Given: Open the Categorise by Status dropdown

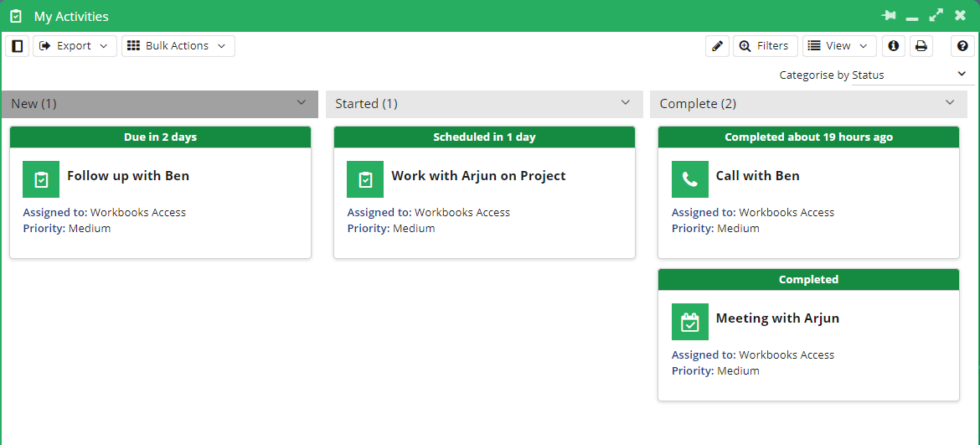Looking at the screenshot, I should coord(912,75).
